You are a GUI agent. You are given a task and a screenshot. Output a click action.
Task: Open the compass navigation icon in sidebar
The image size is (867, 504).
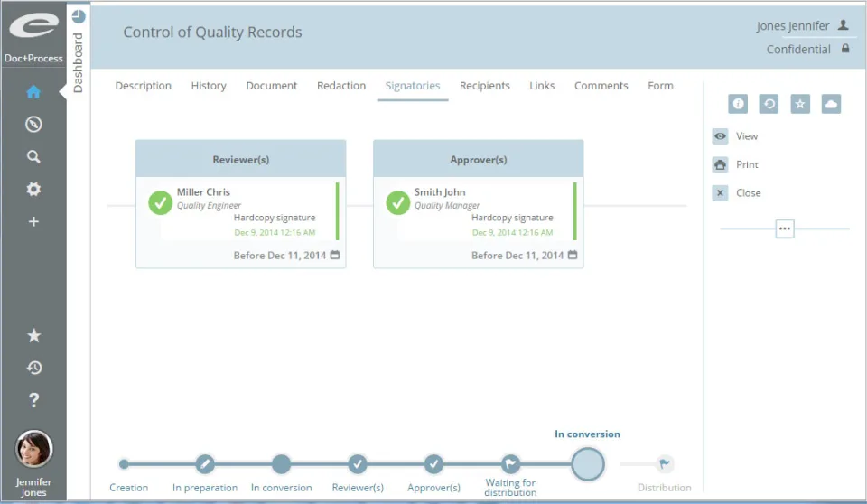(x=33, y=124)
